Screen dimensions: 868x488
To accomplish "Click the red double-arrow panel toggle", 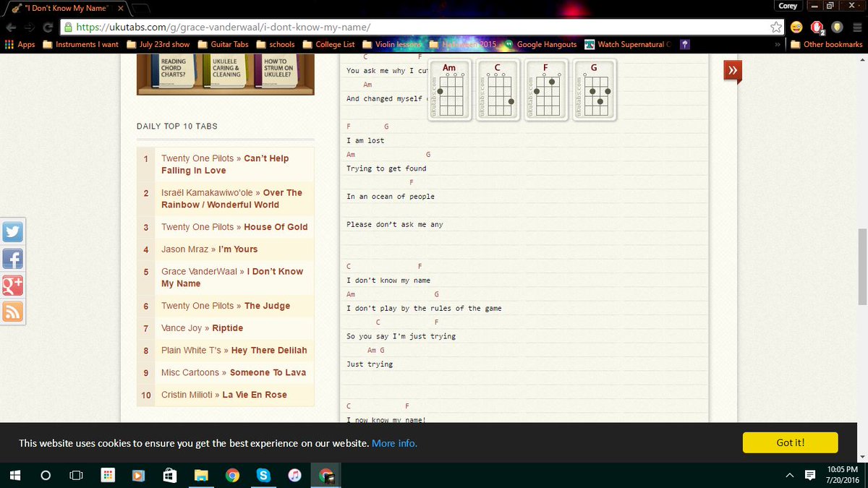I will [x=732, y=71].
